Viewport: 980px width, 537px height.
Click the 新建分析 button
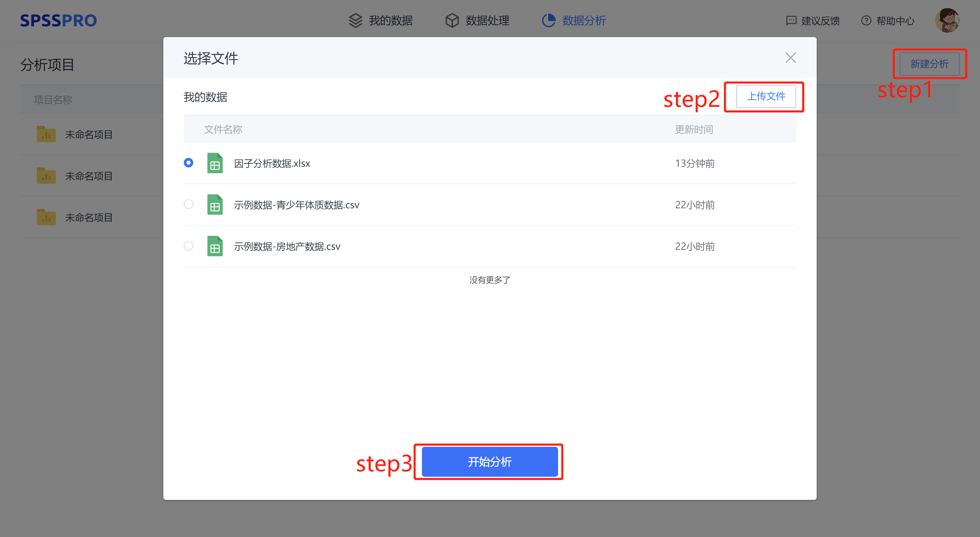pos(929,64)
